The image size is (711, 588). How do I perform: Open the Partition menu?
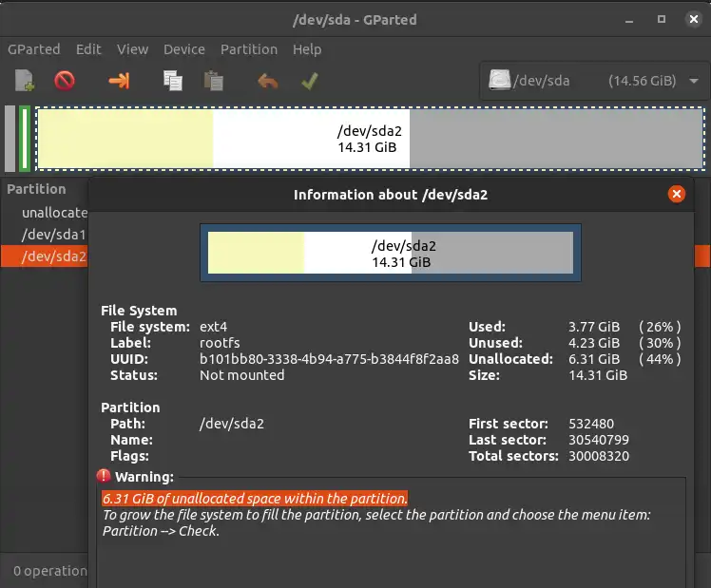249,49
